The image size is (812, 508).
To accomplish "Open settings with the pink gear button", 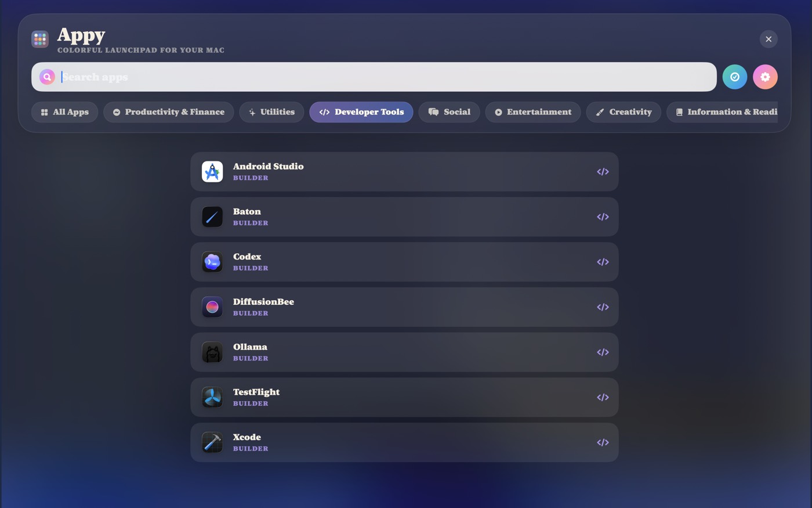I will click(765, 77).
